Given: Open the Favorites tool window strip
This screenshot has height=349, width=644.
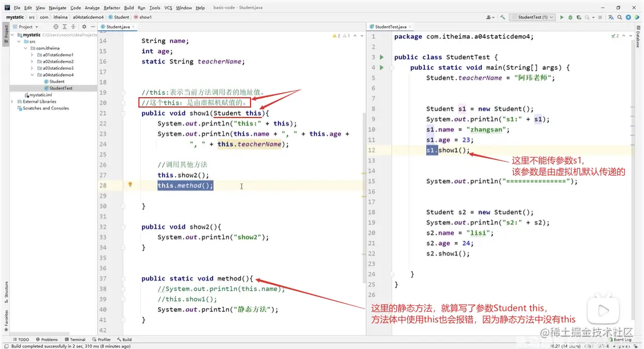Looking at the screenshot, I should coord(6,320).
